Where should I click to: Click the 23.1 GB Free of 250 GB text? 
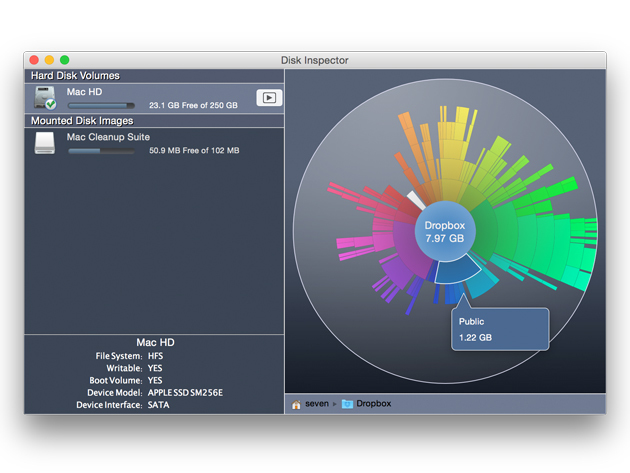pyautogui.click(x=193, y=105)
